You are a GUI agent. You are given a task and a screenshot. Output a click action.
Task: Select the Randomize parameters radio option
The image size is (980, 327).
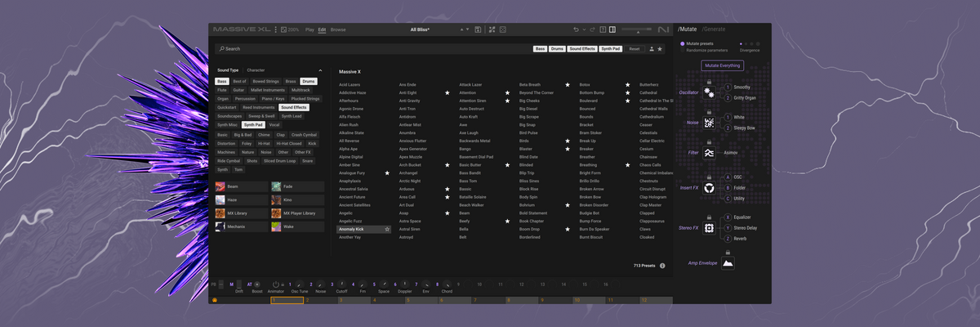683,50
